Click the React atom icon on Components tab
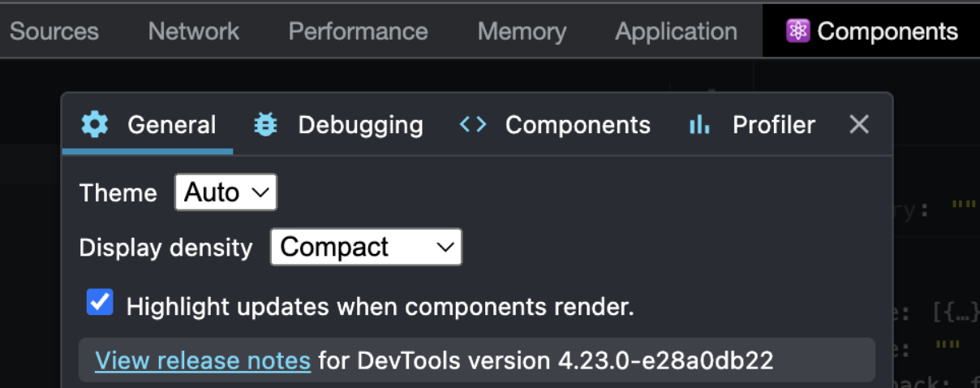This screenshot has height=388, width=980. pyautogui.click(x=797, y=31)
